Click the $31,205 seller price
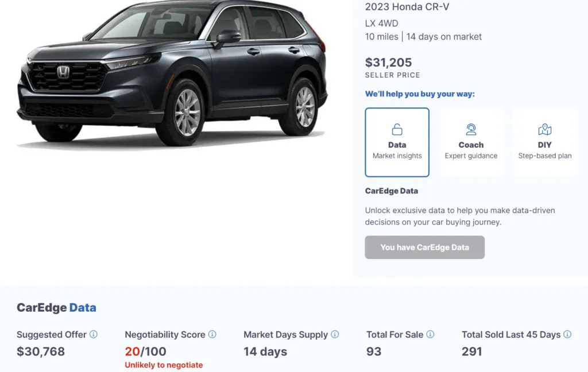This screenshot has width=588, height=372. pos(389,63)
